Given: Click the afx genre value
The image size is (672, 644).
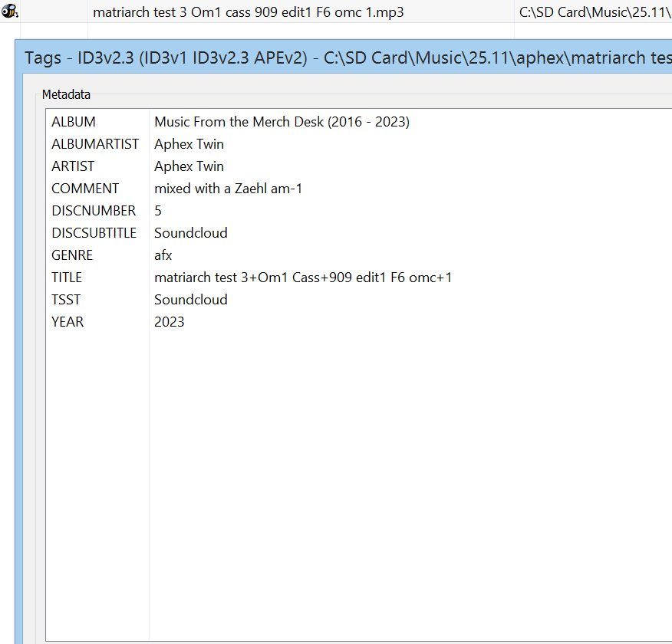Looking at the screenshot, I should 163,255.
